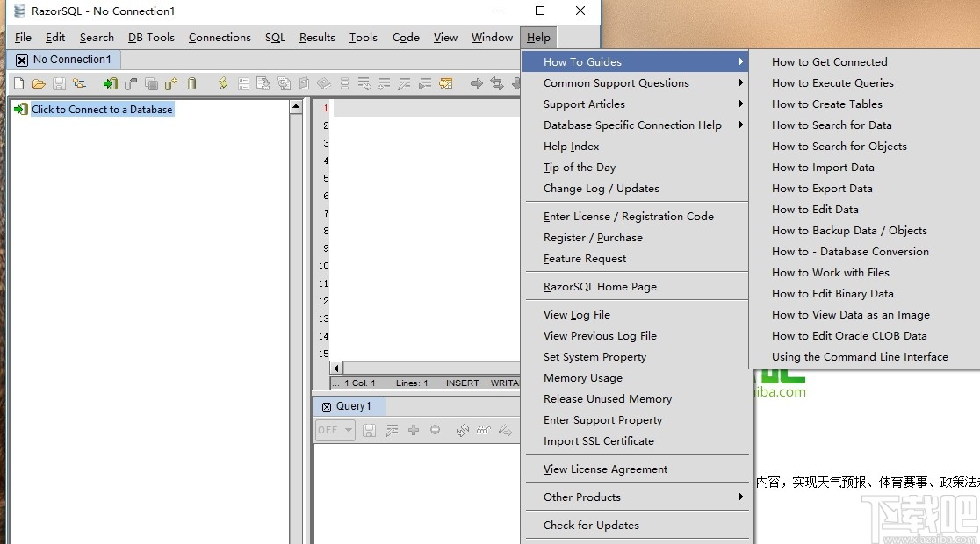This screenshot has width=980, height=544.
Task: Click the clipboard toolbar icon
Action: 304,83
